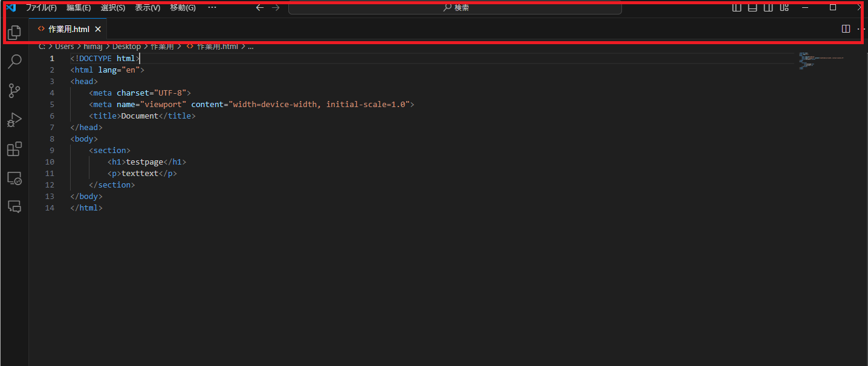Expand the Desktop breadcrumb folder
Image resolution: width=868 pixels, height=366 pixels.
pyautogui.click(x=126, y=47)
